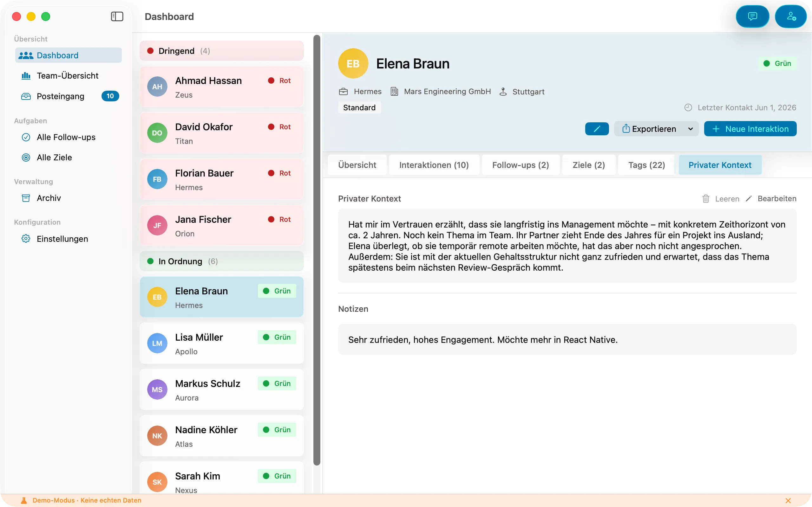The width and height of the screenshot is (812, 507).
Task: Collapse the In Ordnung group header
Action: [221, 261]
